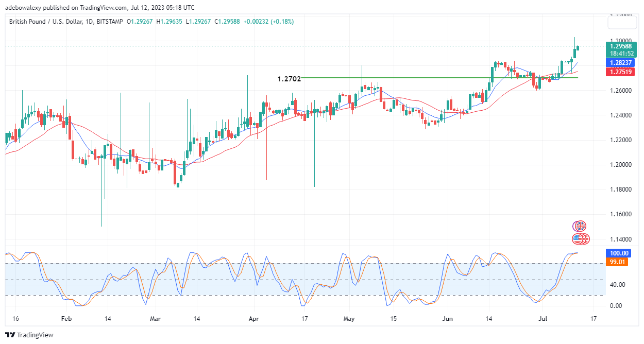
Task: Click the Mar date on time axis
Action: (156, 319)
